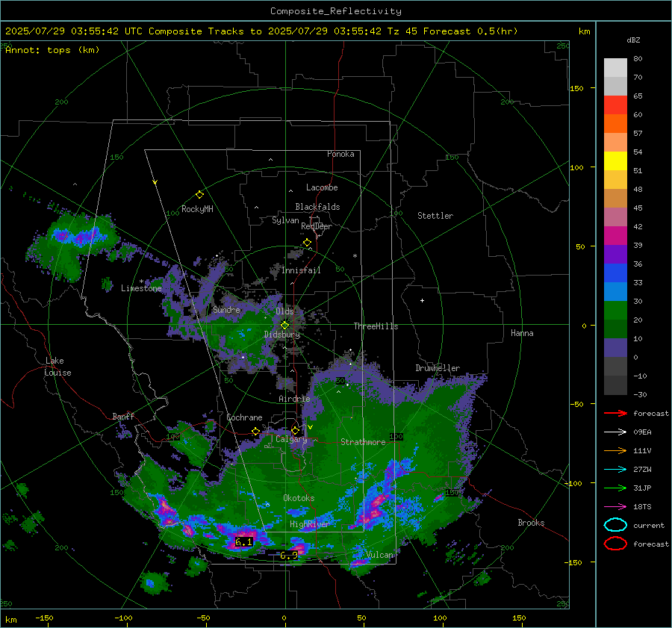The image size is (672, 628).
Task: Click the Strathmore city label
Action: (x=363, y=442)
